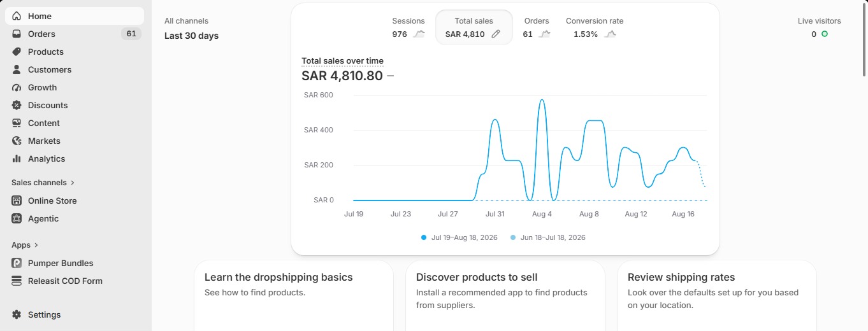Click the Live visitors label
The image size is (868, 331).
coord(820,21)
